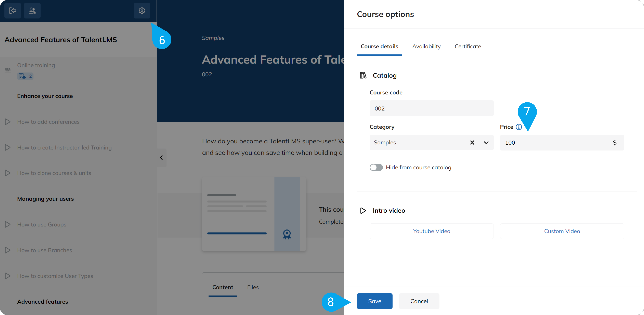Click the Catalog books icon
The width and height of the screenshot is (644, 315).
point(363,75)
